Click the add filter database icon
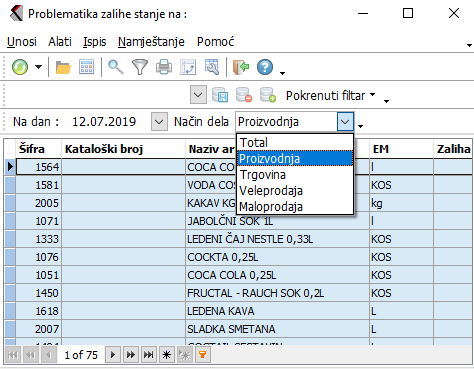Image resolution: width=474 pixels, height=369 pixels. (x=268, y=95)
